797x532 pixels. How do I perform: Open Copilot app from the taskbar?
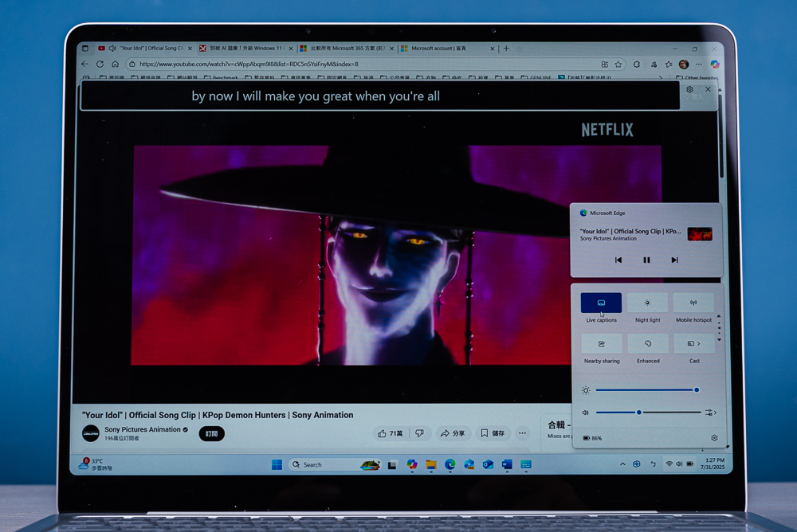coord(412,465)
